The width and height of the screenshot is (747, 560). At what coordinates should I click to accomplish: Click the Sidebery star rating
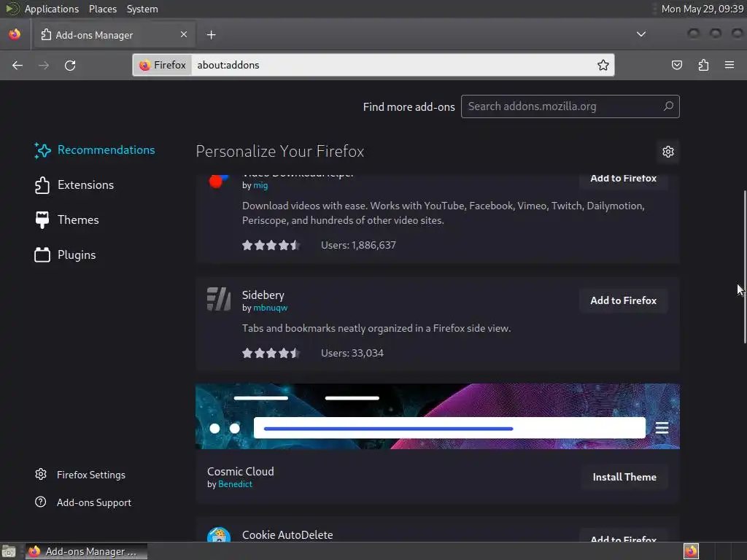coord(271,353)
